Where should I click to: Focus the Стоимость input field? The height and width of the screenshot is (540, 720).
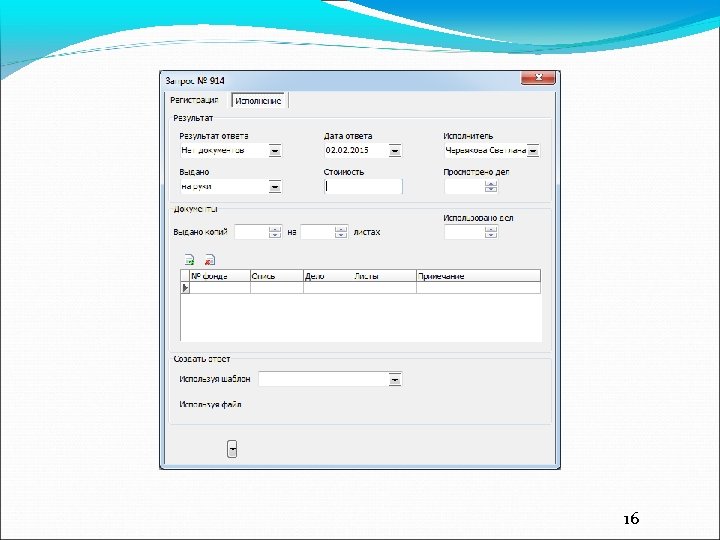click(363, 186)
